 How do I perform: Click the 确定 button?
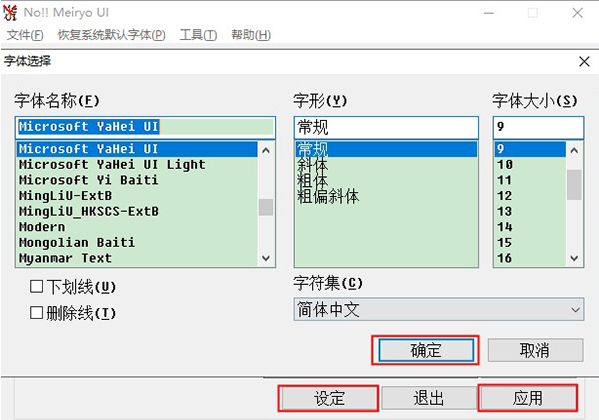point(426,350)
